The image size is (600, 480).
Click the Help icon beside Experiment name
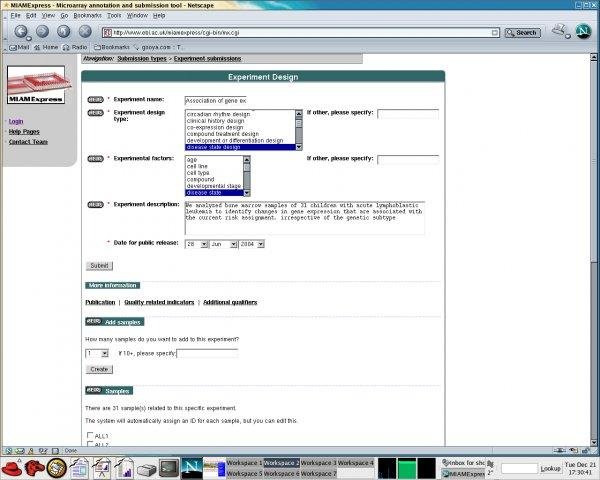pos(95,100)
